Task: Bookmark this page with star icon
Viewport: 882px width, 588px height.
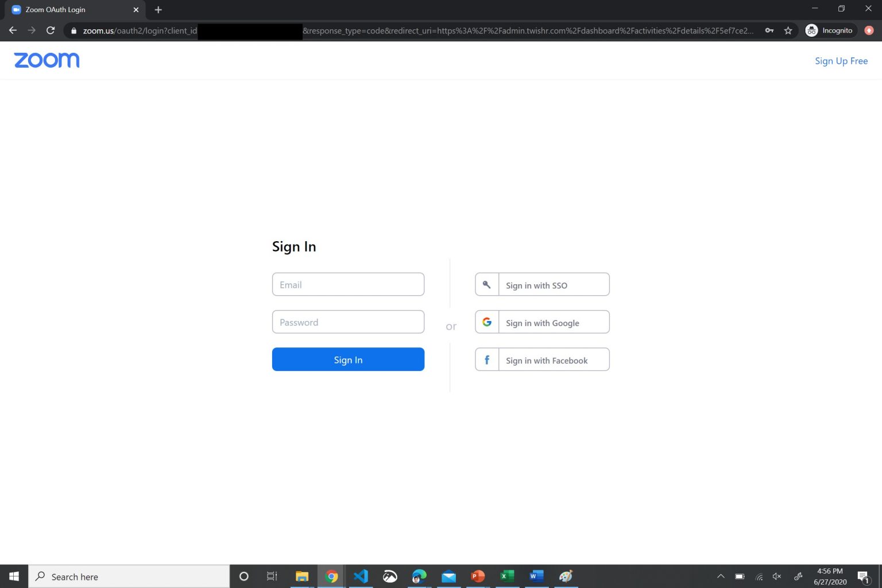Action: pos(788,30)
